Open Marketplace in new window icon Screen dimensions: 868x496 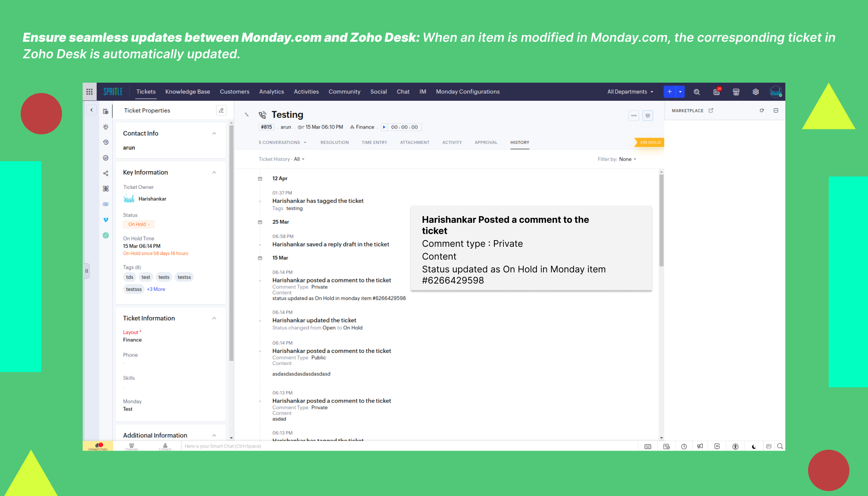pos(711,110)
